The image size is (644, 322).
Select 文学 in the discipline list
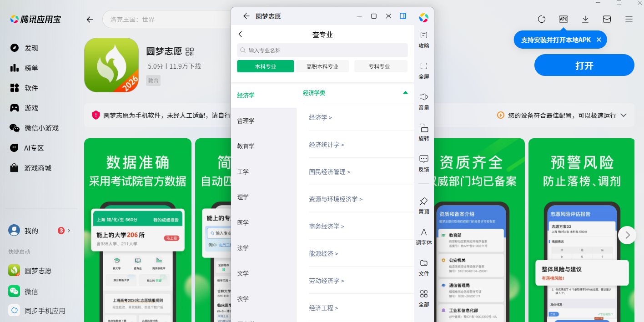(264, 274)
